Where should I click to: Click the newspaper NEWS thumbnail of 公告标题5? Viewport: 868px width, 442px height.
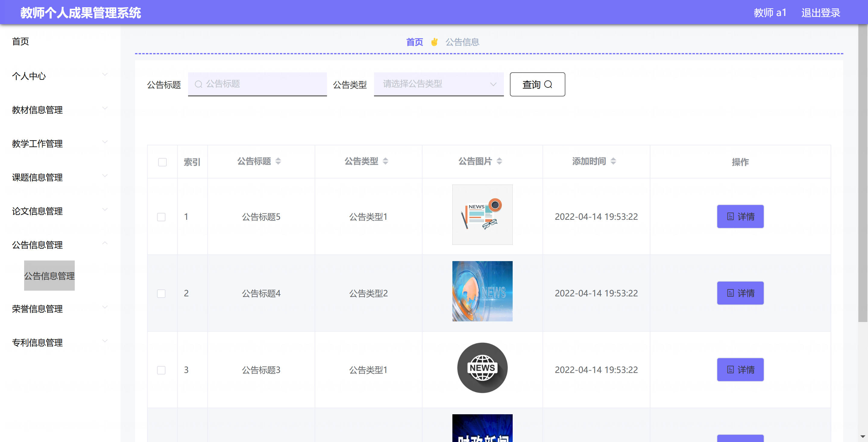tap(482, 214)
